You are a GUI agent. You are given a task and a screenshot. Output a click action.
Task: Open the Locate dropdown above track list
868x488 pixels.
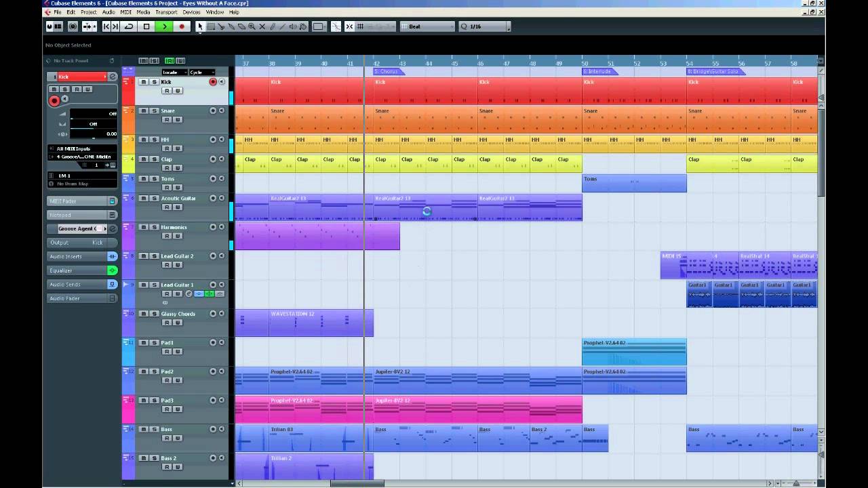click(x=174, y=73)
